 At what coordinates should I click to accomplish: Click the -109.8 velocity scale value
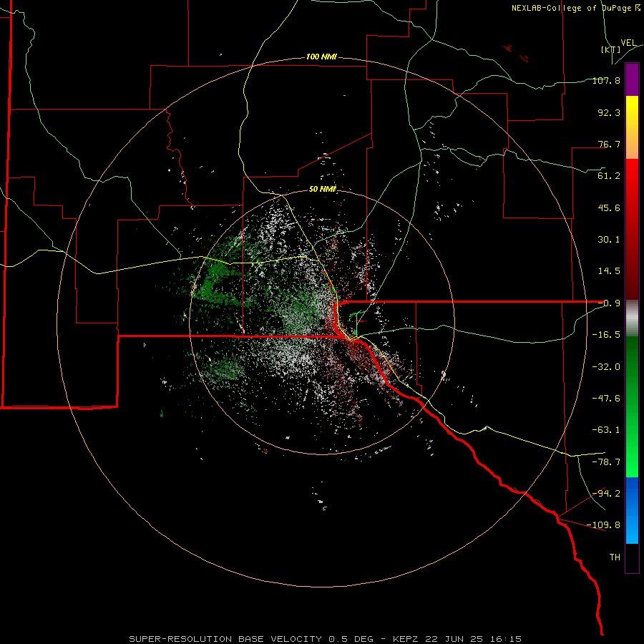click(x=604, y=525)
